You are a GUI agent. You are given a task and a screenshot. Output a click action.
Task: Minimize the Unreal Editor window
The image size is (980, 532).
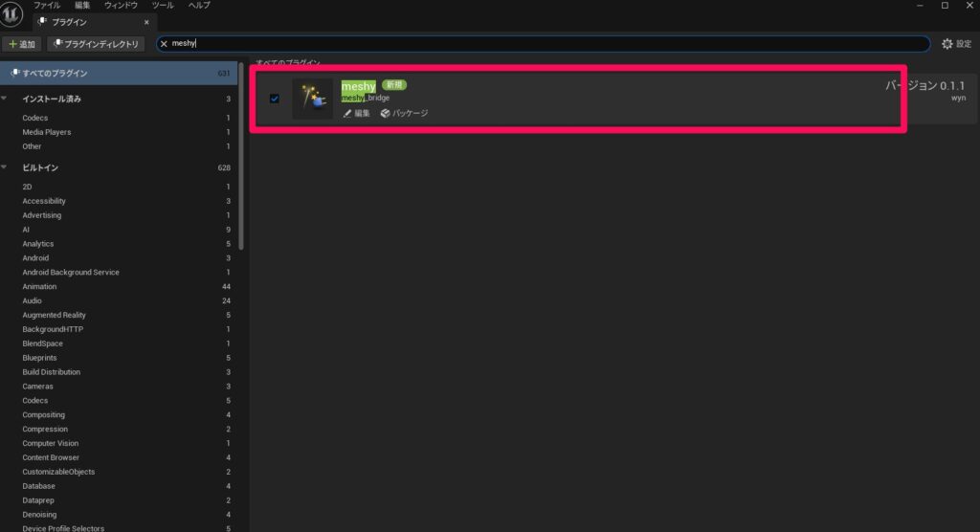tap(920, 6)
